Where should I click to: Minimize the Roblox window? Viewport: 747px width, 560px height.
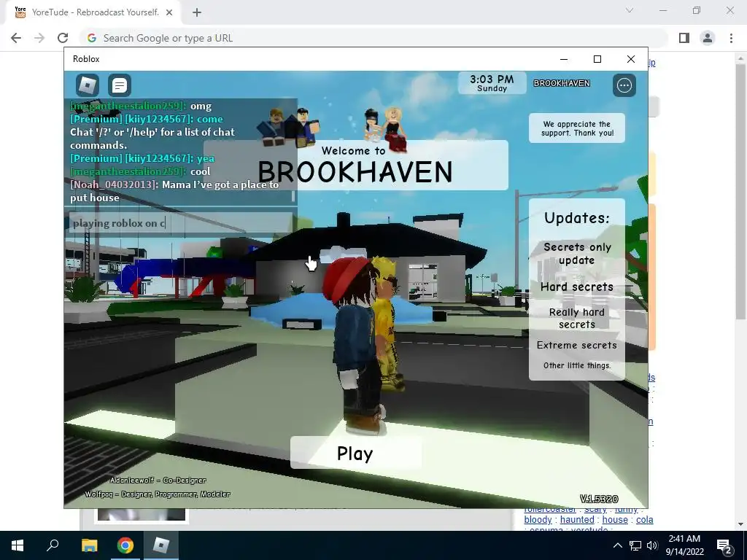[564, 59]
